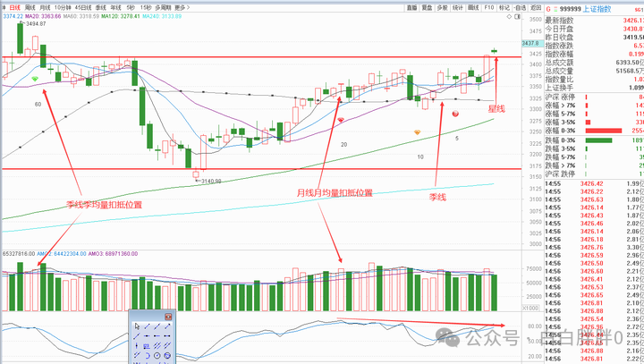Choose the horizontal segment with two endpoints tool
Image resolution: width=644 pixels, height=364 pixels.
pos(167,335)
